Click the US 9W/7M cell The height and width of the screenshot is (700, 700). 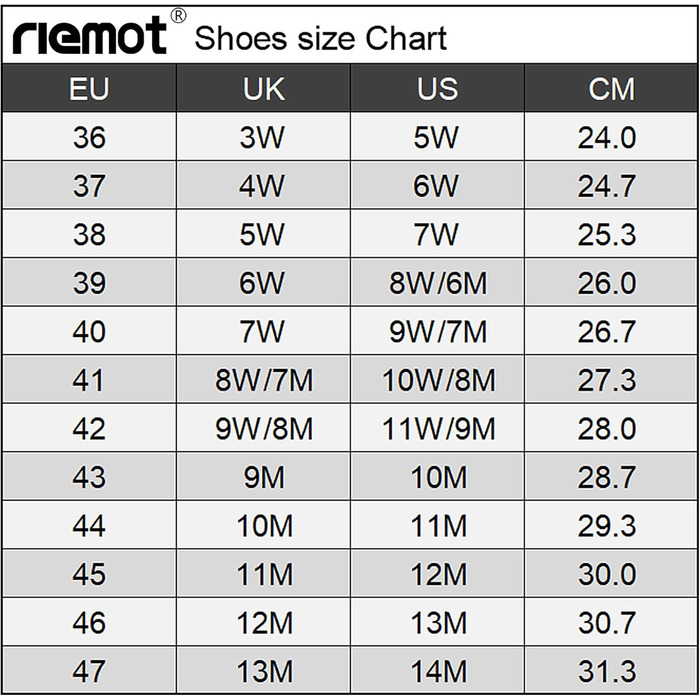437,331
